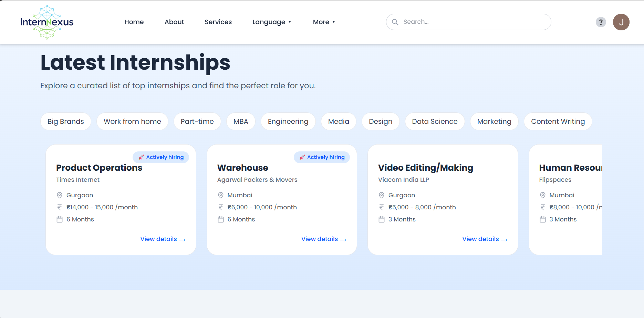The image size is (644, 318).
Task: Click Flipspaces company name
Action: (x=555, y=180)
